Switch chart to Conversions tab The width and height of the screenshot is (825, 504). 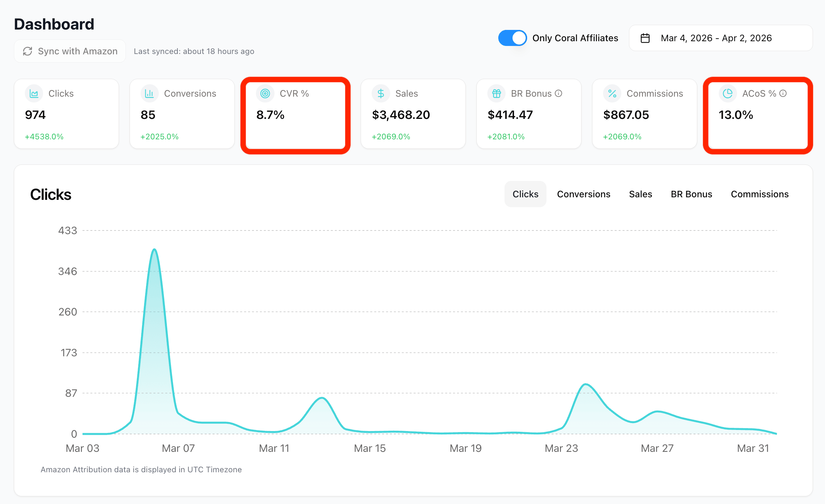pyautogui.click(x=583, y=194)
